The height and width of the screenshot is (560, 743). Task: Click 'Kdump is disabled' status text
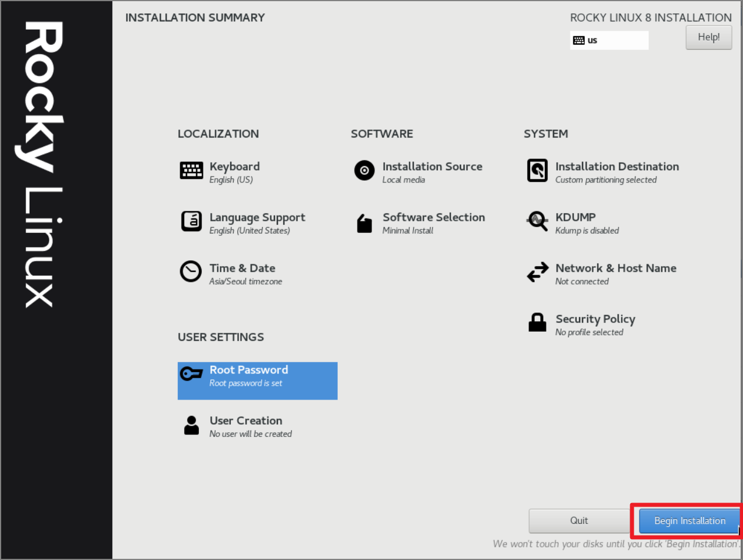coord(587,231)
